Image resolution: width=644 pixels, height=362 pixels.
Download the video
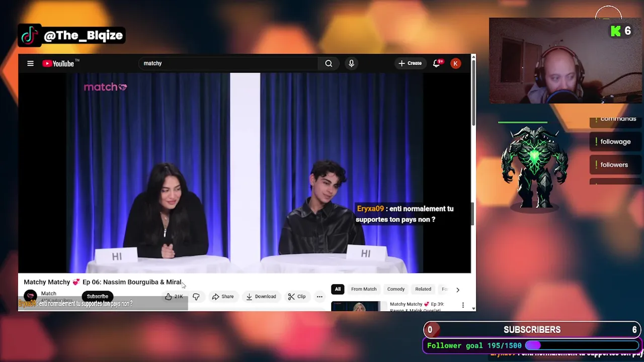pyautogui.click(x=261, y=297)
